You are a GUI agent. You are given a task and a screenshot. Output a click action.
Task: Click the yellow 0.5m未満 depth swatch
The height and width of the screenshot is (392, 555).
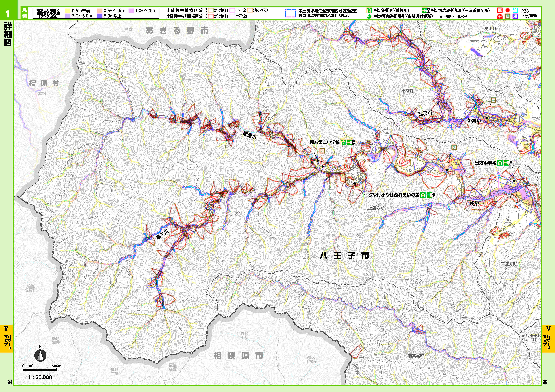click(67, 11)
